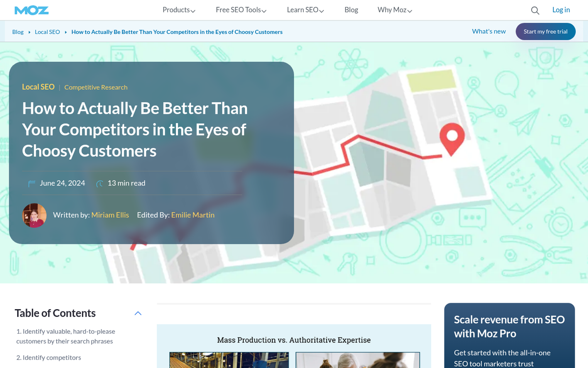Open TOC entry 2. Identify competitors
This screenshot has width=588, height=368.
49,357
